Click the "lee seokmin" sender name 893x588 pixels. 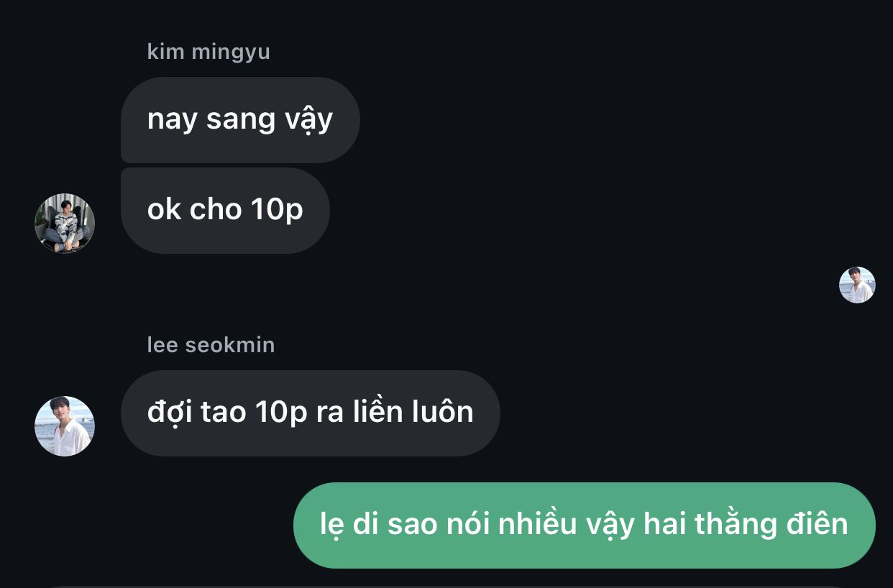(211, 345)
